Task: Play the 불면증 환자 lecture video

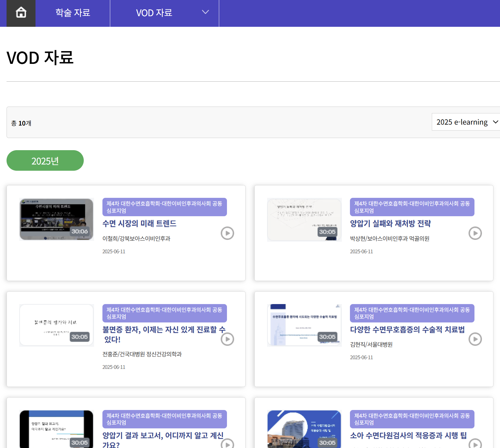Action: 227,339
